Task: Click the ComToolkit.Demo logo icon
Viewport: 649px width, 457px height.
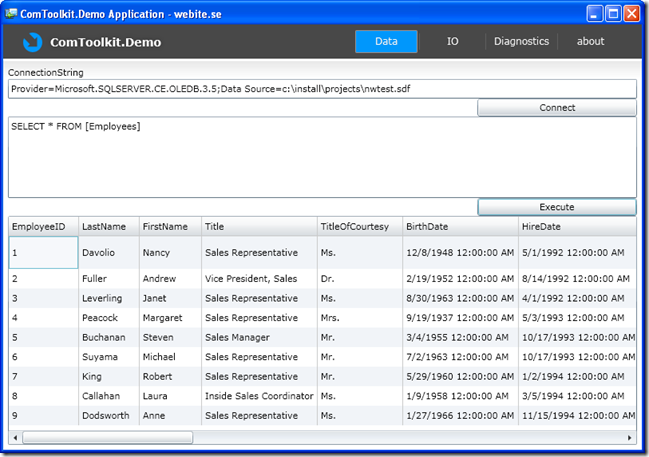Action: tap(33, 42)
